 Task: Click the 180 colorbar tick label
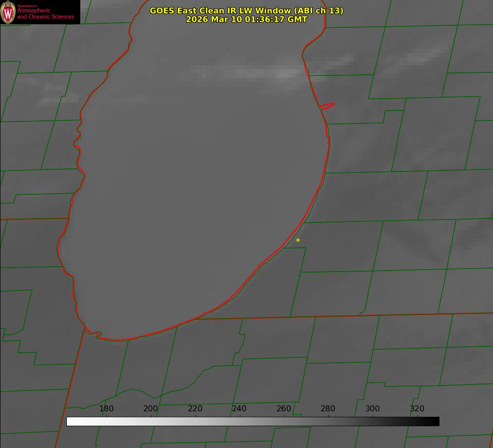coord(106,409)
